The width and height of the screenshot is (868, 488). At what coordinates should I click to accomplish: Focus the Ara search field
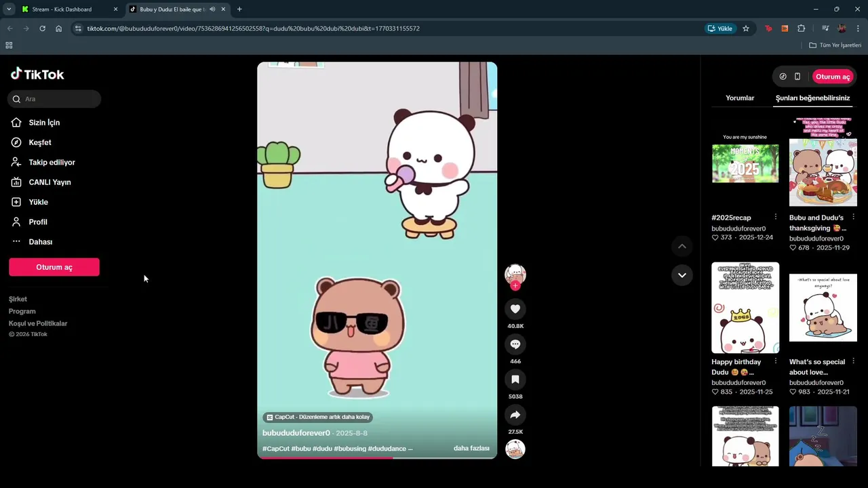[x=54, y=99]
